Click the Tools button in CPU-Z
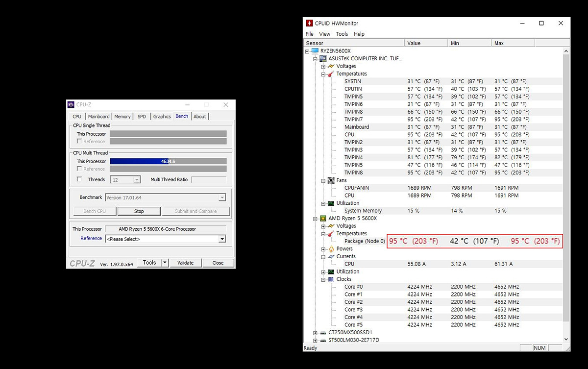This screenshot has height=369, width=588. (149, 263)
